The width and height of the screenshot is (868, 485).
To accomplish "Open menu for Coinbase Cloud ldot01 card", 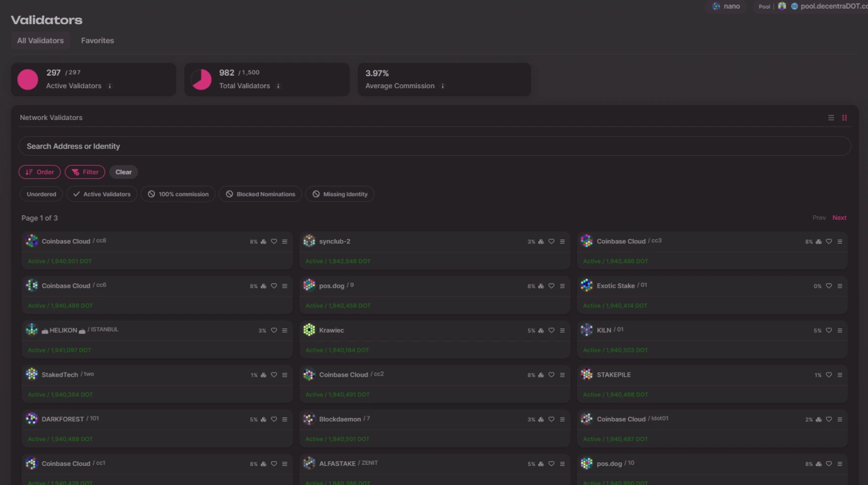I will (x=840, y=419).
